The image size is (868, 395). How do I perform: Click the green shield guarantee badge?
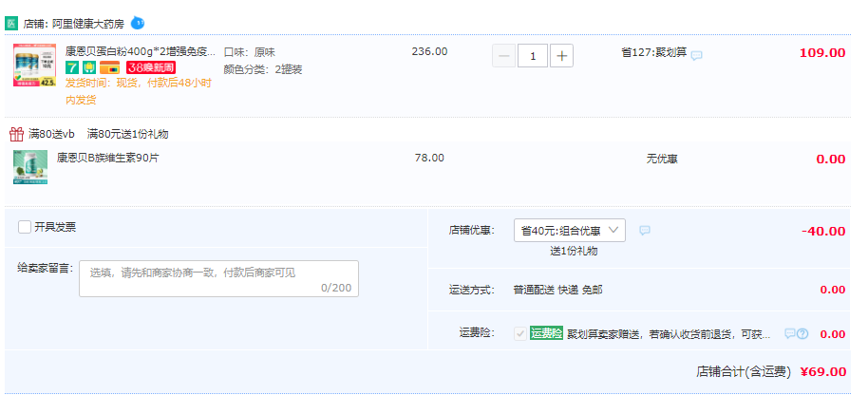click(x=89, y=67)
